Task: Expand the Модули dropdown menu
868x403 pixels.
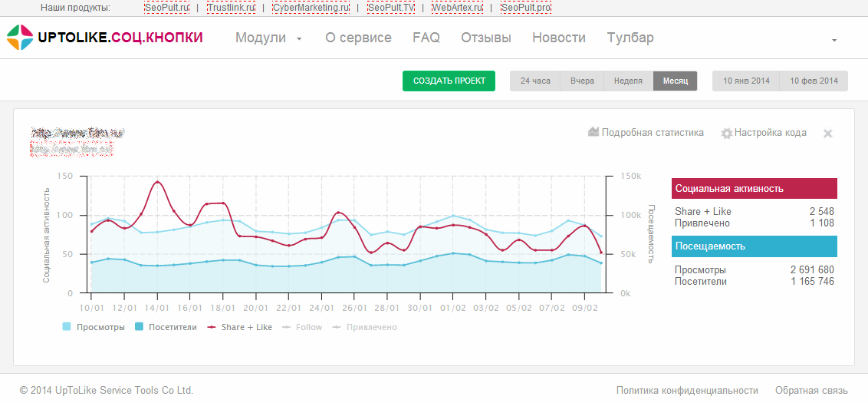Action: point(269,38)
